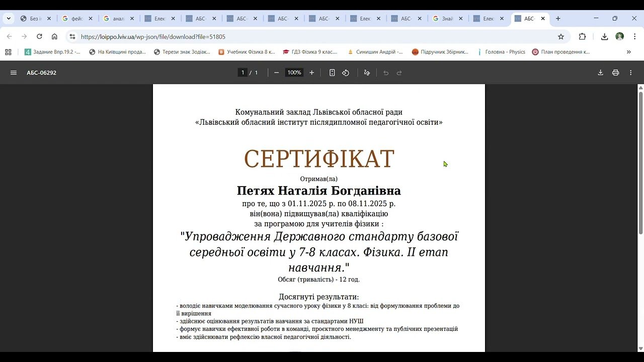Rotate the PDF counterclockwise
The height and width of the screenshot is (362, 644).
click(x=346, y=73)
